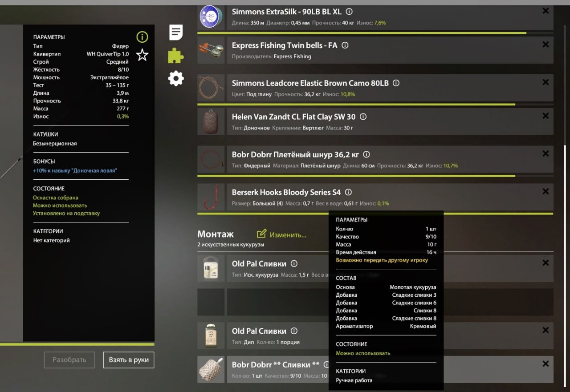Click red Berserk hook thumbnail
This screenshot has height=392, width=570.
pyautogui.click(x=211, y=197)
